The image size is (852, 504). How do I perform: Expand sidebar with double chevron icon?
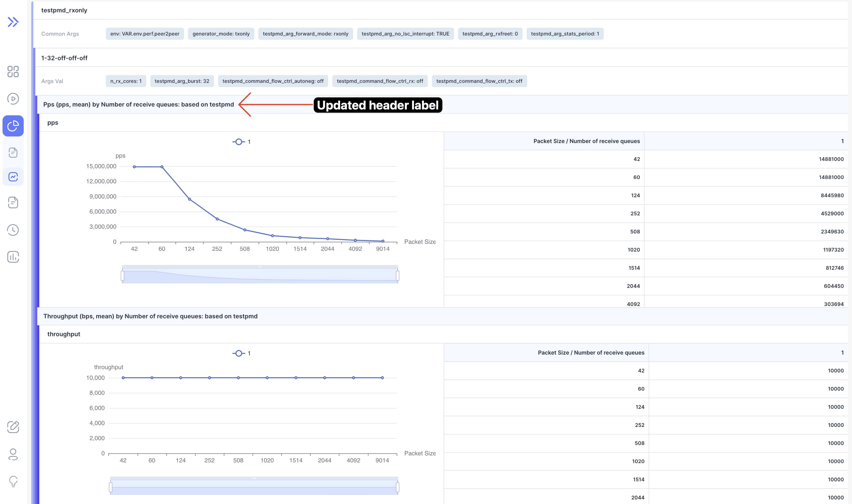tap(13, 22)
